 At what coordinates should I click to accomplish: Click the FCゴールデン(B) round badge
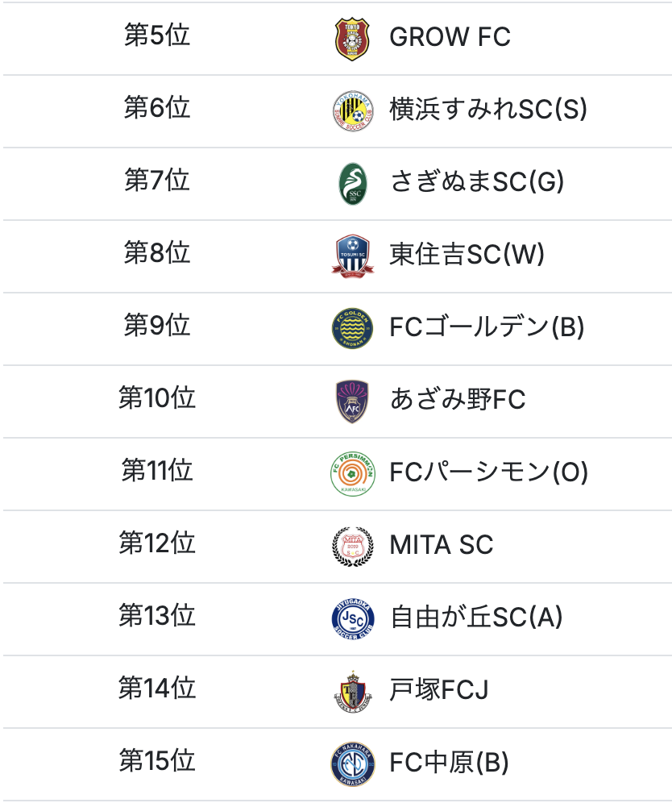(x=352, y=329)
